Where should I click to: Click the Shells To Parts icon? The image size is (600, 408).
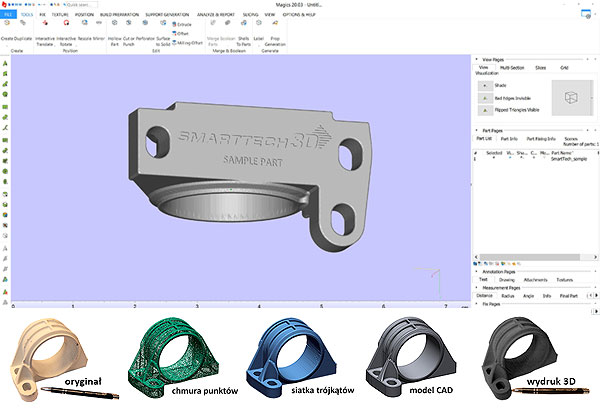pyautogui.click(x=243, y=23)
